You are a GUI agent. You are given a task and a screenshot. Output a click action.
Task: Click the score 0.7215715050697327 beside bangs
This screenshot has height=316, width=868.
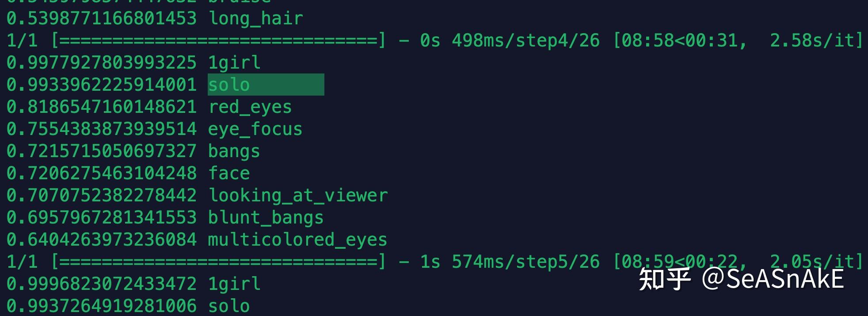tap(101, 151)
